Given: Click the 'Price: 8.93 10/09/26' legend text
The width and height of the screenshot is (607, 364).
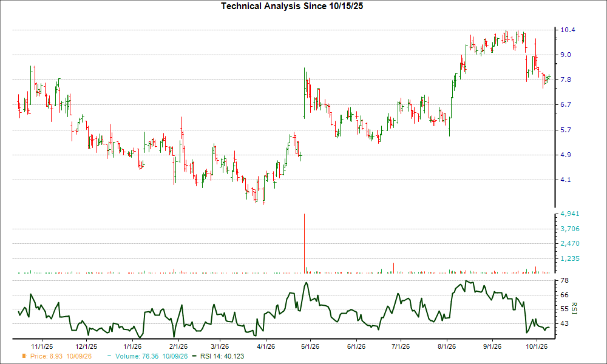Looking at the screenshot, I should click(x=61, y=356).
